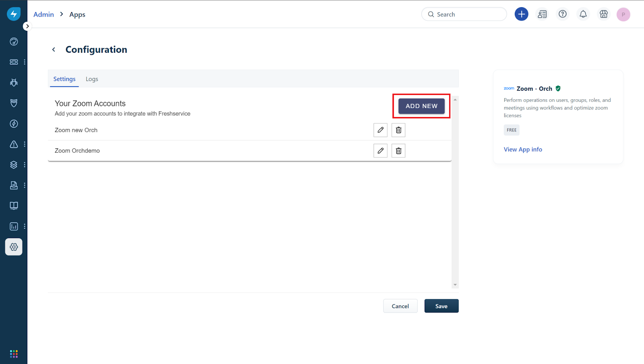Go back using arrow beside Configuration
Image resolution: width=644 pixels, height=364 pixels.
pos(54,49)
